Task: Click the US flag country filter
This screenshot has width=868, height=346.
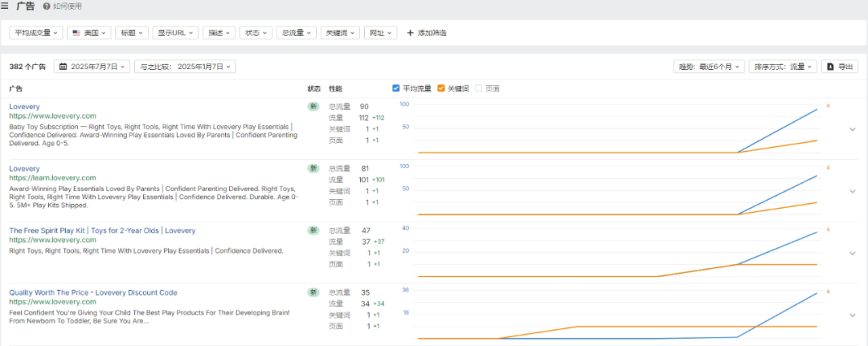Action: point(76,33)
